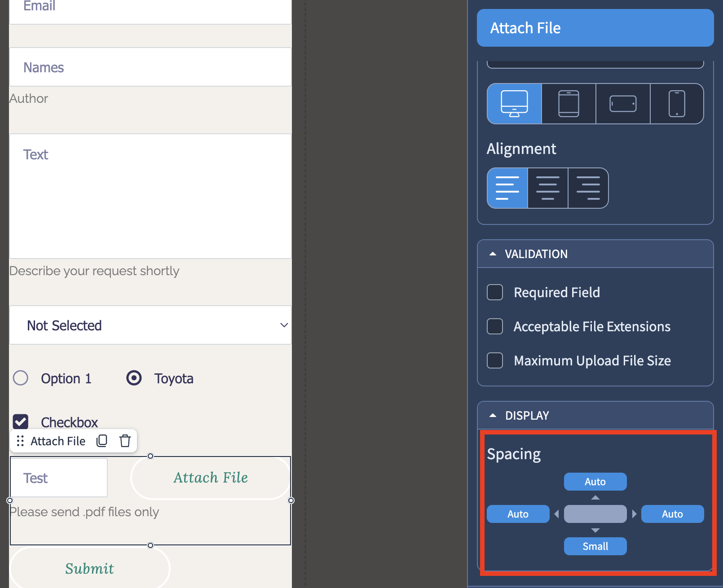Select the portrait mobile phone icon
723x588 pixels.
[677, 104]
